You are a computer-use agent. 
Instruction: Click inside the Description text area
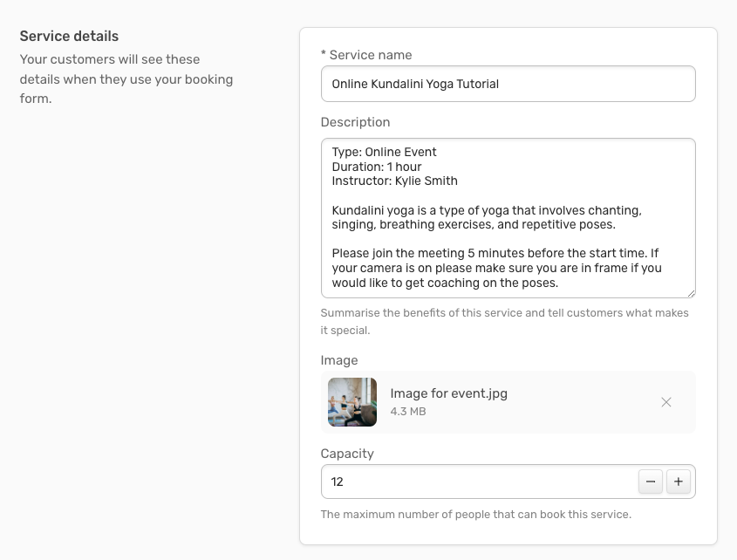click(x=508, y=218)
